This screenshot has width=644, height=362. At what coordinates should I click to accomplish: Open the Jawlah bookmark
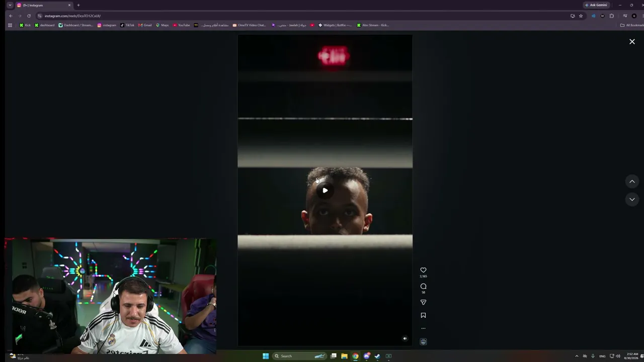289,25
